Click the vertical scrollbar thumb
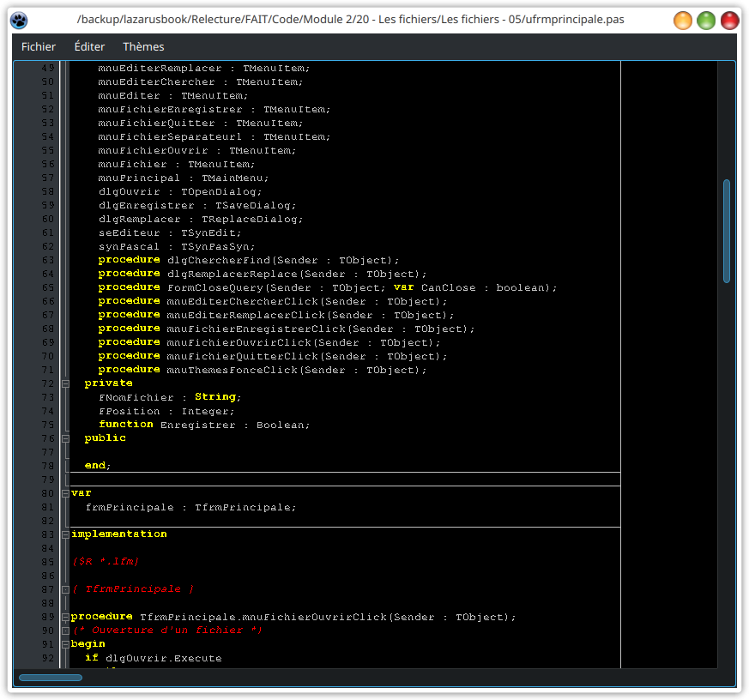 pyautogui.click(x=727, y=230)
